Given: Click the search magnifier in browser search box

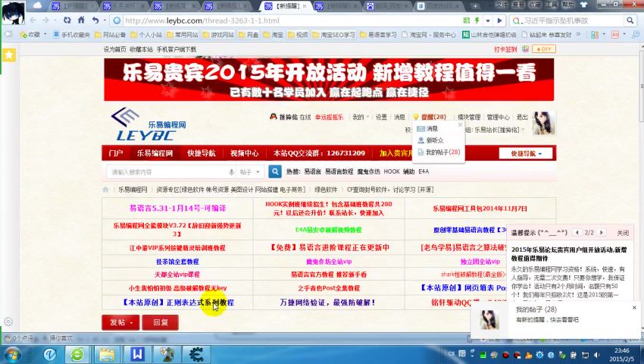Looking at the screenshot, I should (630, 20).
